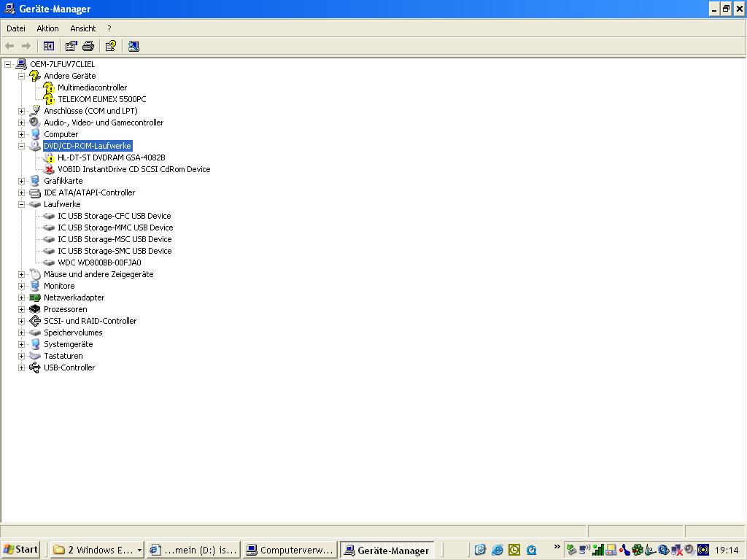Select IC USB Storage-MMC USB Device

115,227
